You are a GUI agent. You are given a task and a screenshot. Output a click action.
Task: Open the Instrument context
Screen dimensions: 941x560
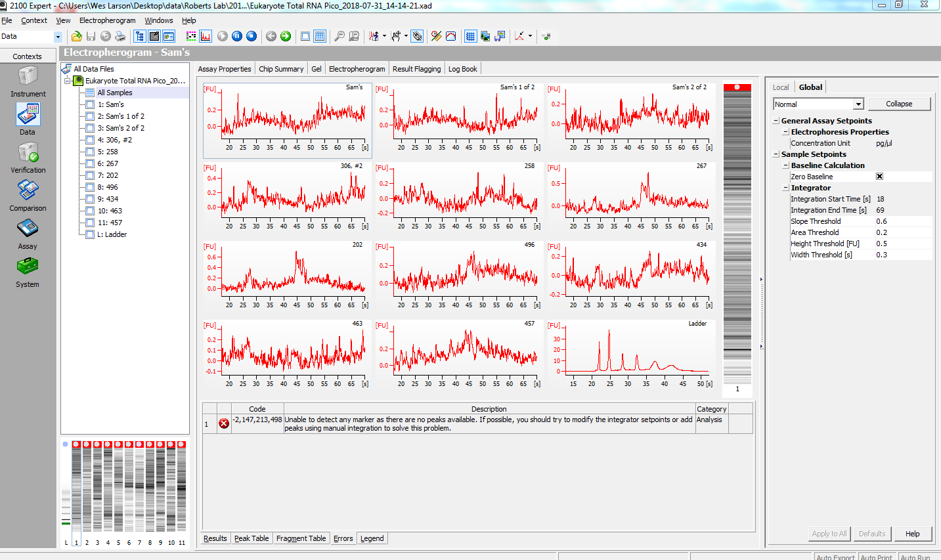28,83
